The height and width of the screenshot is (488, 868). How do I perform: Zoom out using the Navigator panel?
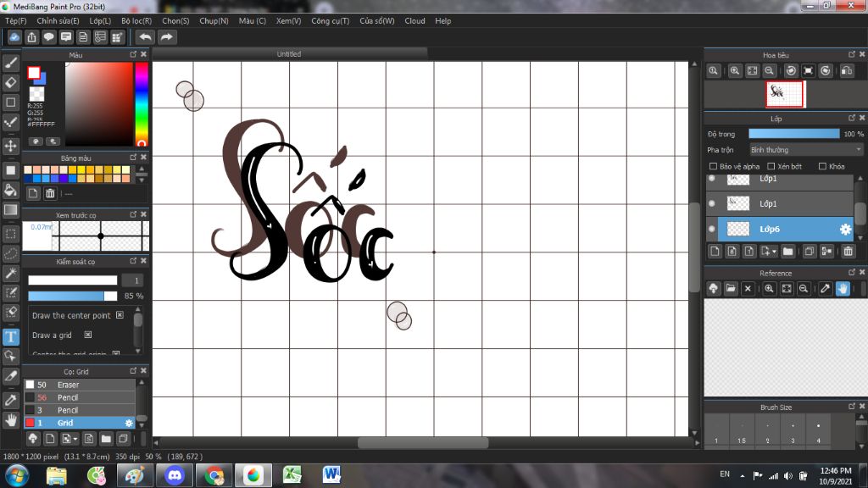point(770,71)
